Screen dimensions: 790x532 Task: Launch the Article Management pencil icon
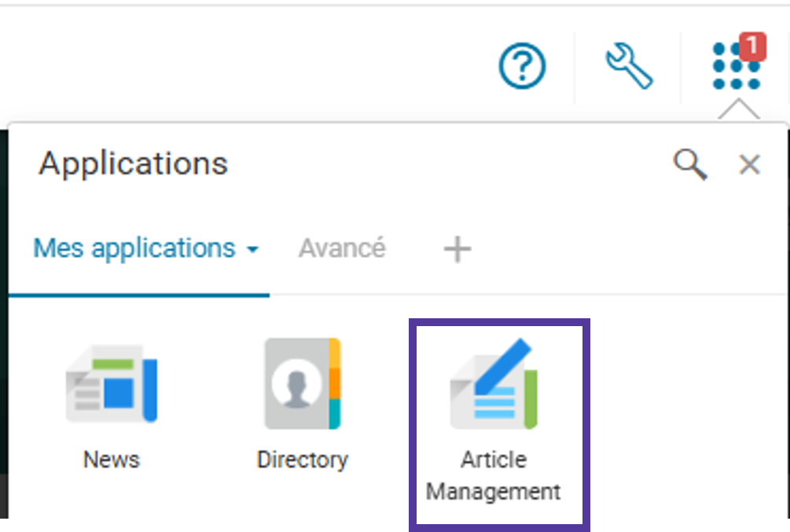[494, 384]
